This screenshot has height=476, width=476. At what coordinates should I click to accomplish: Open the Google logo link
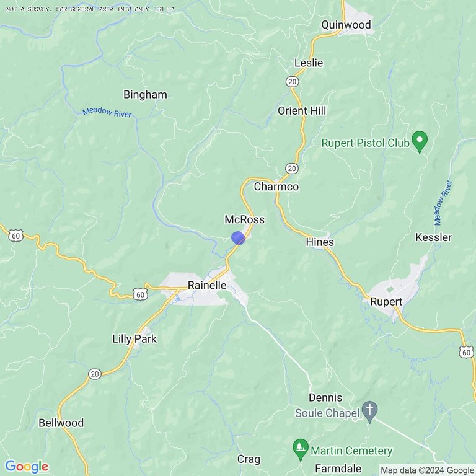coord(27,467)
